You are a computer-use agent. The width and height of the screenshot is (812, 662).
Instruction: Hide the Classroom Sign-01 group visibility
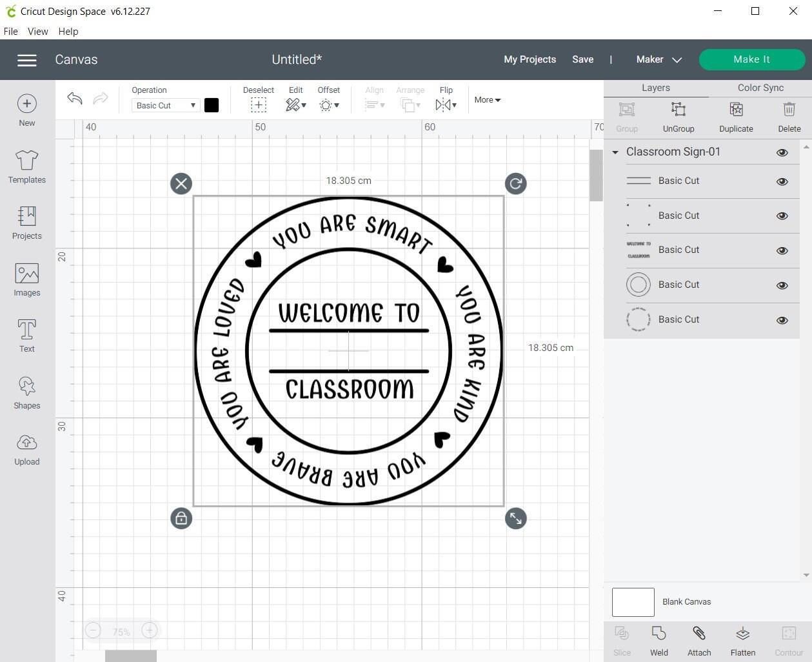click(x=782, y=152)
